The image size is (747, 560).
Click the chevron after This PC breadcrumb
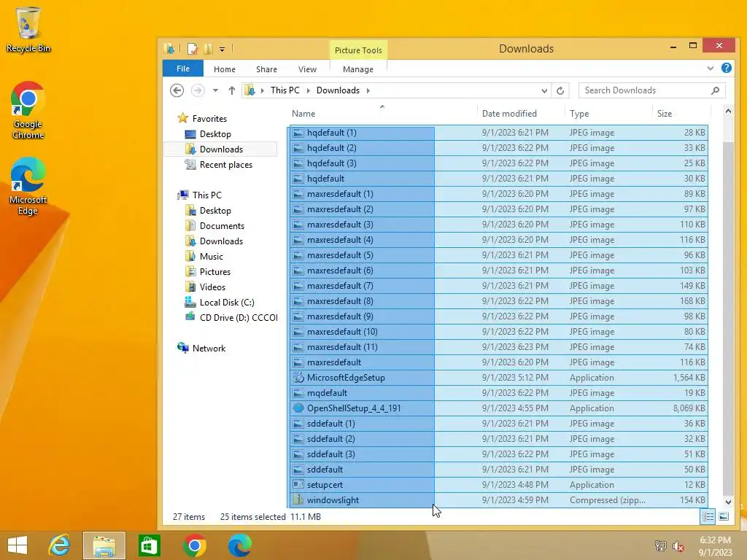[309, 90]
